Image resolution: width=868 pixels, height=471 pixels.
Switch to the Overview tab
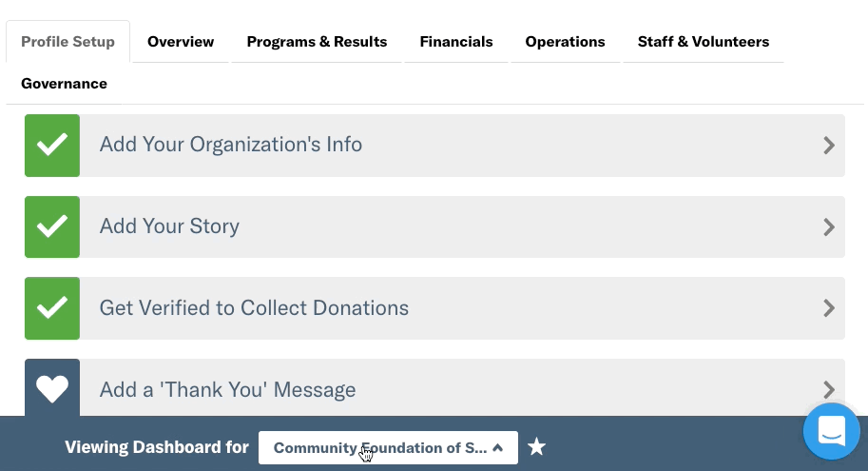[181, 42]
